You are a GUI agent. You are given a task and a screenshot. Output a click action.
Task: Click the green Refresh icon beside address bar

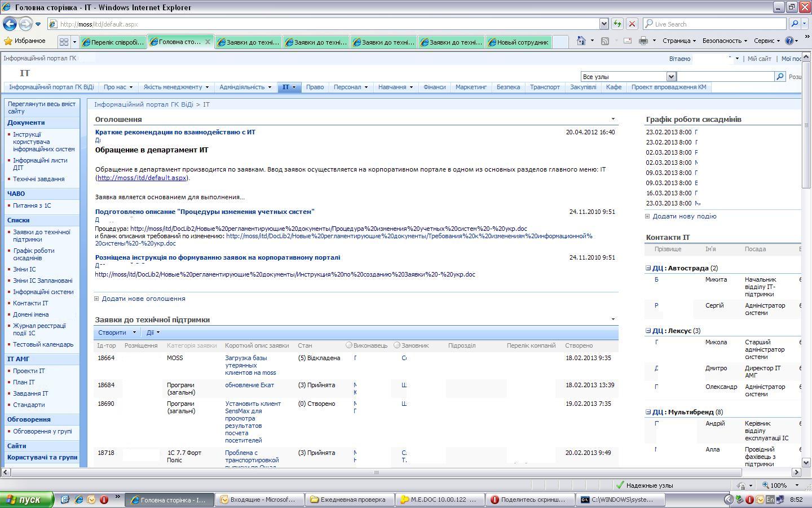pos(617,24)
